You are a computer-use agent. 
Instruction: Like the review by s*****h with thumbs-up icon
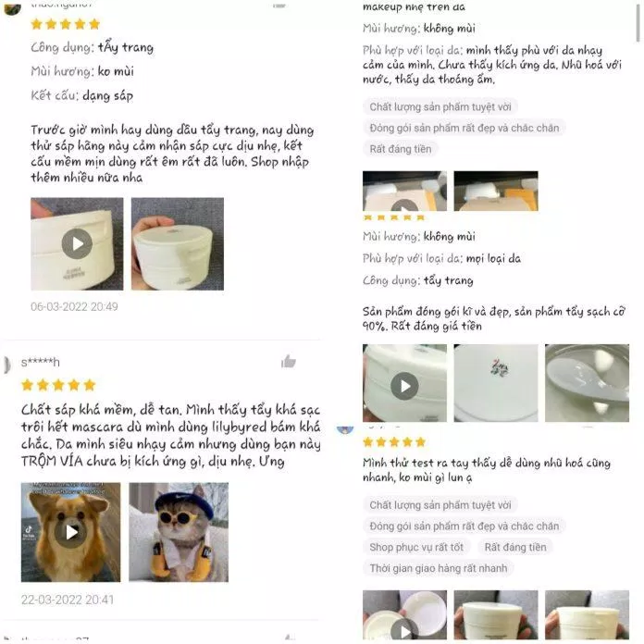click(289, 362)
